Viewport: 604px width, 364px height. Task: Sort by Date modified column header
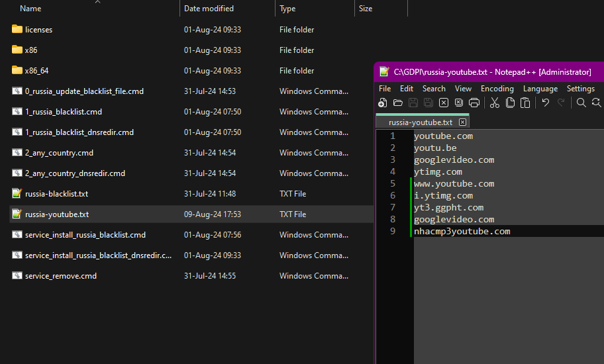209,9
